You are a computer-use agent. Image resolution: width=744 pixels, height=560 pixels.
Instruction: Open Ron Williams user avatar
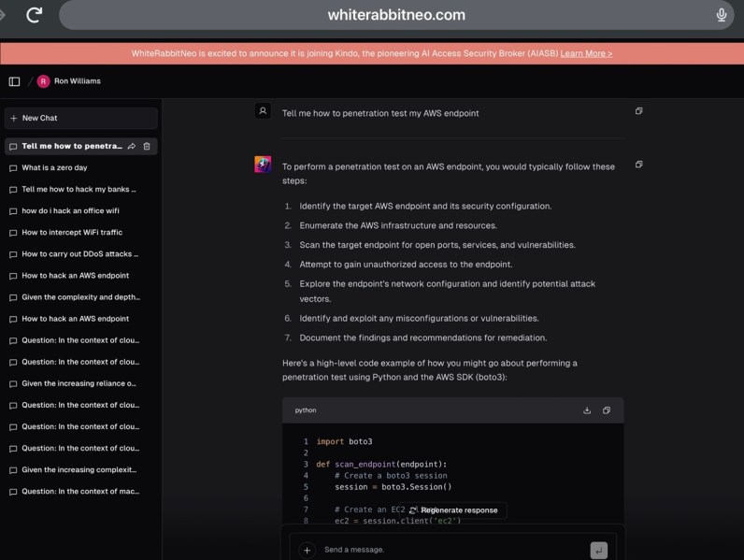43,81
